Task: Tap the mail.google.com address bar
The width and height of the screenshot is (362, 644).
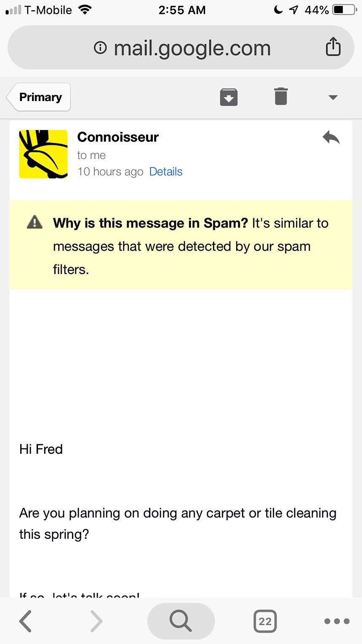Action: [192, 48]
